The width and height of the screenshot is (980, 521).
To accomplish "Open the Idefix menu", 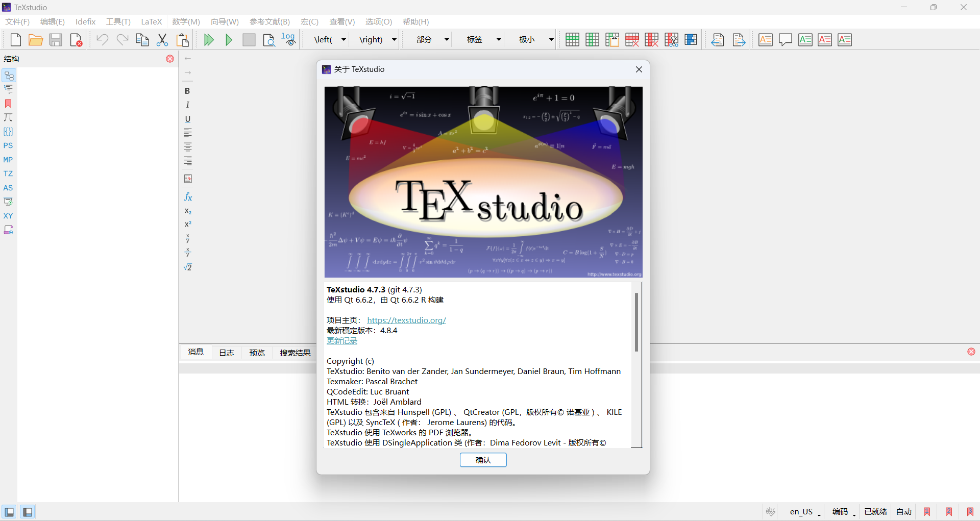I will point(85,22).
